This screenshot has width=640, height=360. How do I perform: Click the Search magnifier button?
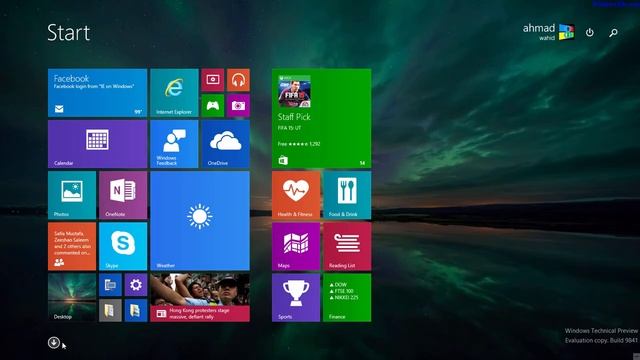613,33
